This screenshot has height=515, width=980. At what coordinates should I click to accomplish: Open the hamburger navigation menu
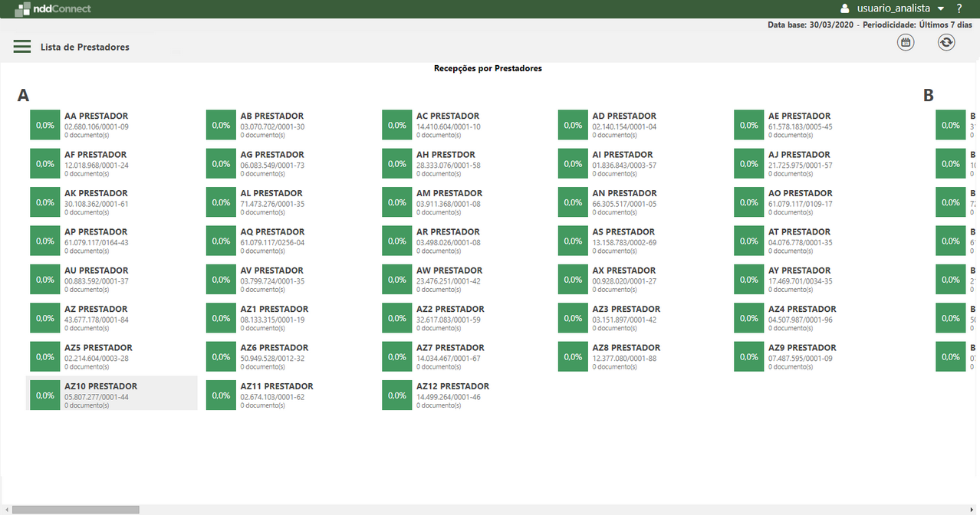[x=21, y=46]
